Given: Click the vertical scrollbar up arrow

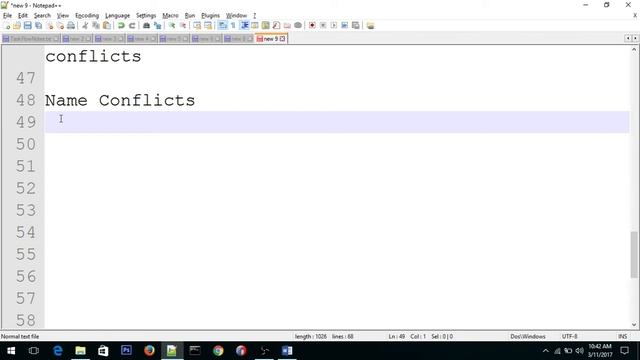Looking at the screenshot, I should (634, 50).
